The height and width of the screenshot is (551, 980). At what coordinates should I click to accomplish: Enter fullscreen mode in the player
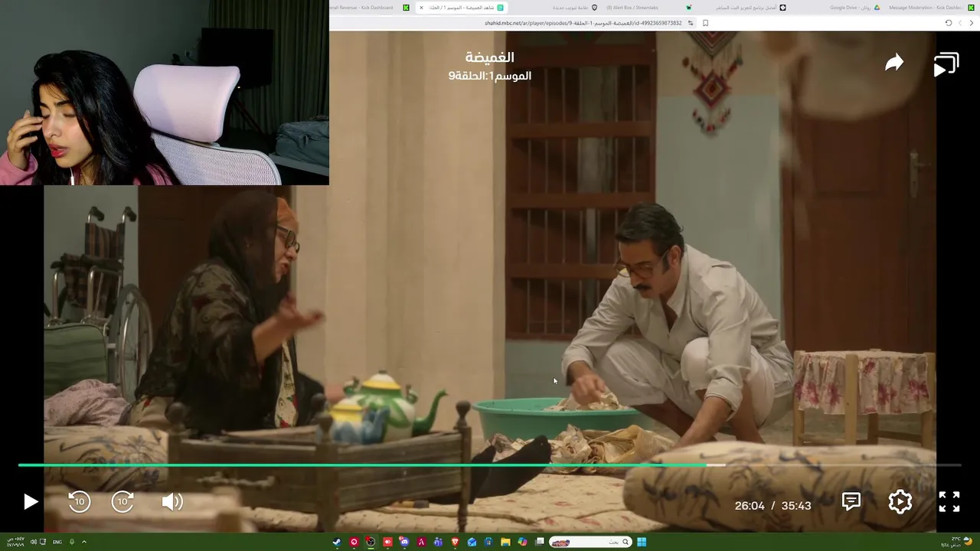click(949, 501)
